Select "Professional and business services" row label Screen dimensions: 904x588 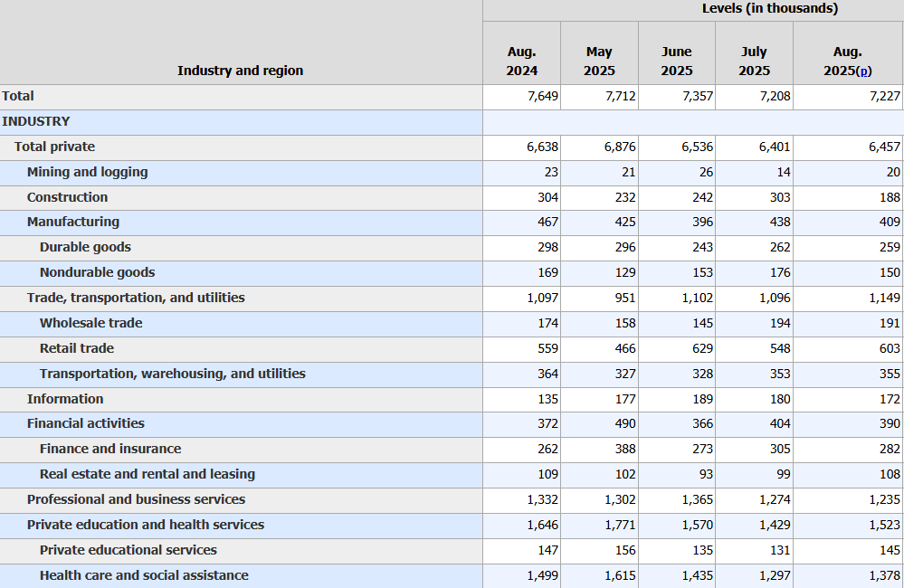[136, 499]
